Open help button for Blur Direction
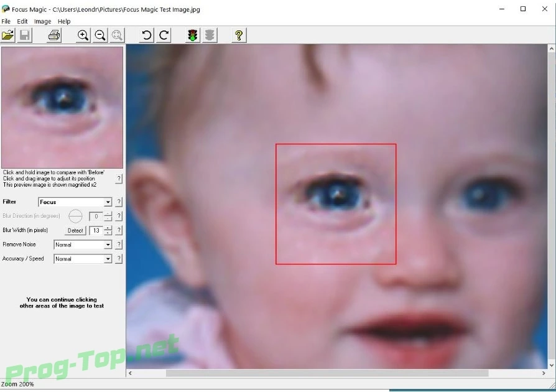 [x=119, y=216]
